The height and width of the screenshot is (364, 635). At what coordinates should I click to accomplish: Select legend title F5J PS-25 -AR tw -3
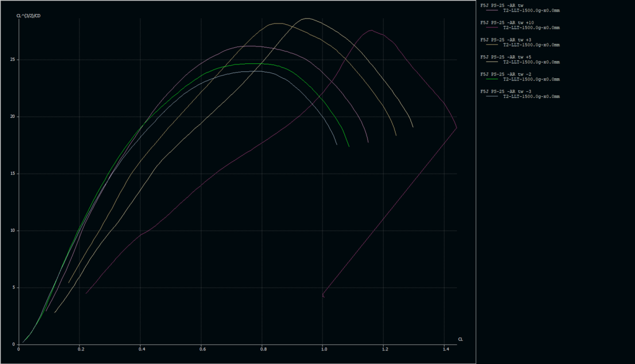pyautogui.click(x=506, y=91)
